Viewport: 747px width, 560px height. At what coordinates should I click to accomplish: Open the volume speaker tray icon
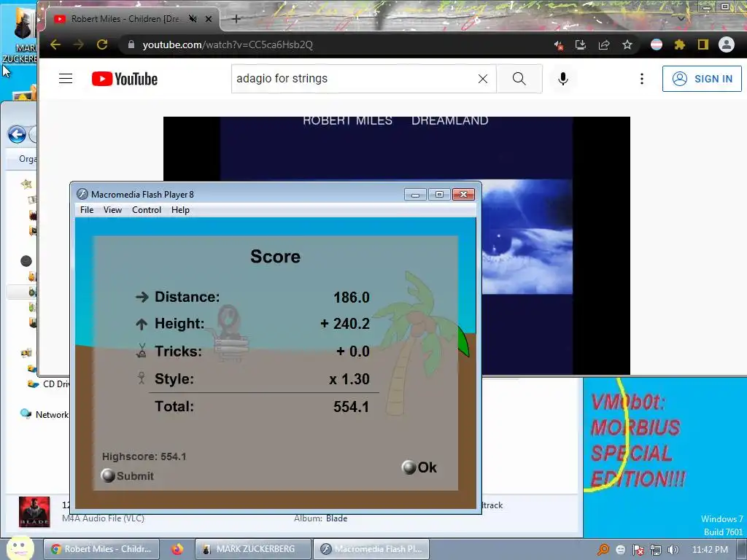[x=673, y=550]
